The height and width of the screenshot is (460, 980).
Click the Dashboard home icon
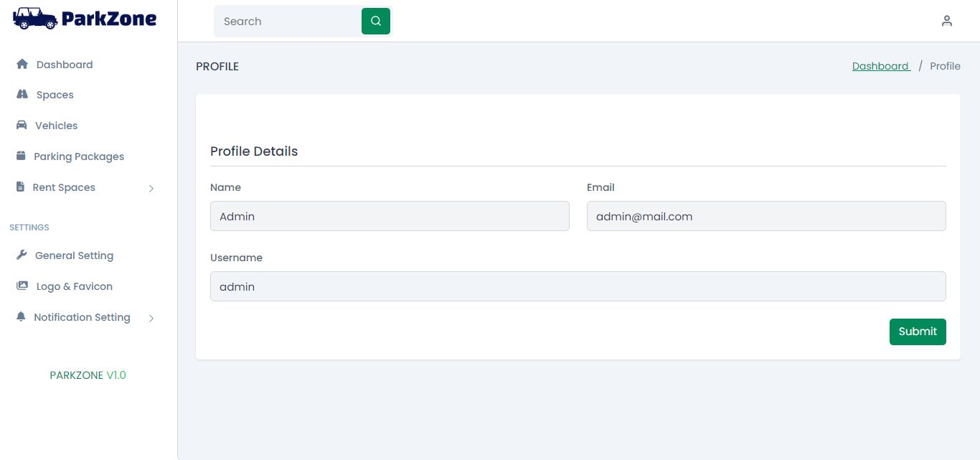point(22,65)
